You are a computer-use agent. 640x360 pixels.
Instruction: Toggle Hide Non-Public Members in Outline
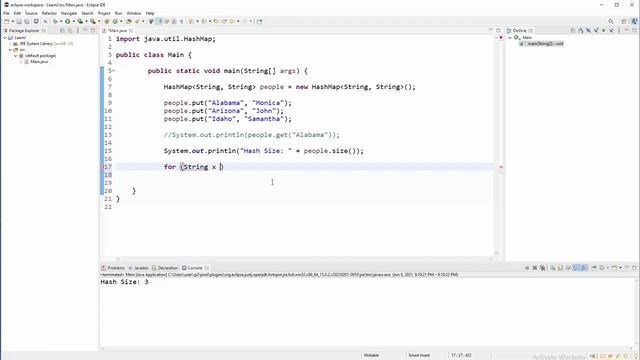pyautogui.click(x=603, y=31)
